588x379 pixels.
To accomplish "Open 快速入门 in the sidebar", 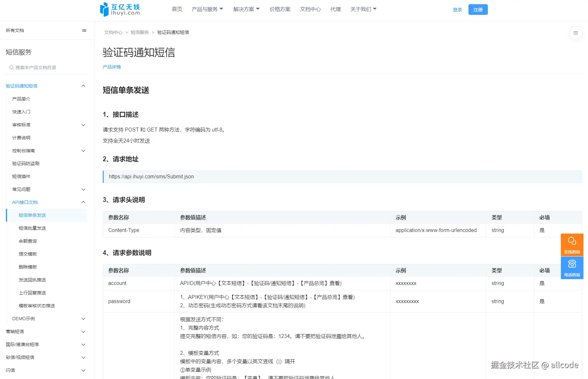I will click(x=21, y=112).
